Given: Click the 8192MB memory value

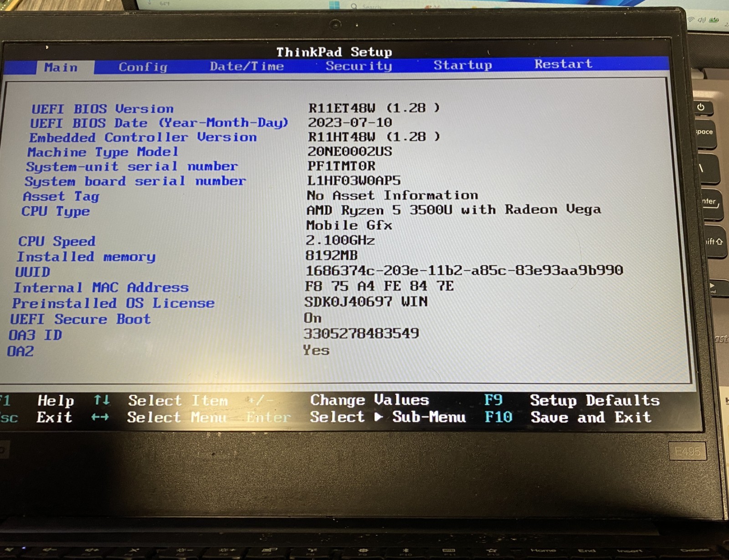Looking at the screenshot, I should point(332,255).
